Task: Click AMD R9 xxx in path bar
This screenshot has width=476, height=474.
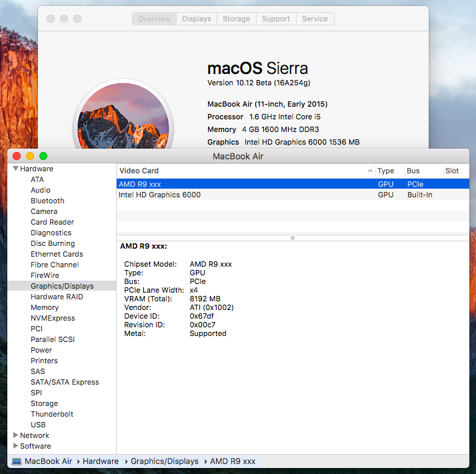Action: click(233, 461)
